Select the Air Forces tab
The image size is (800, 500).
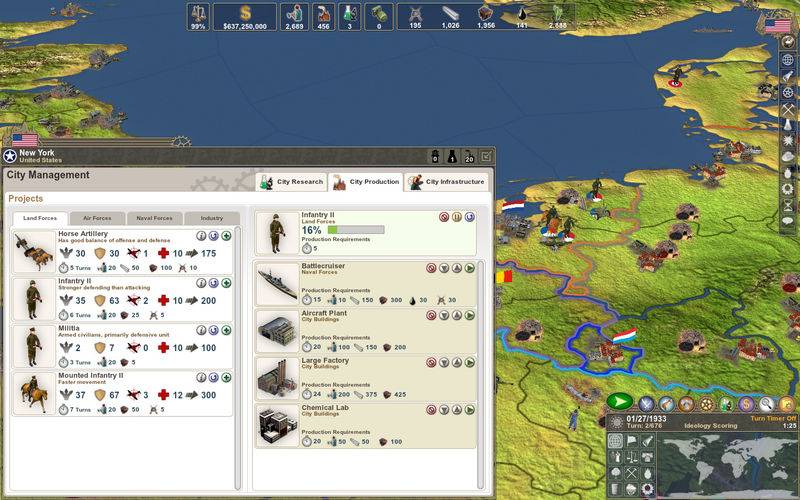[x=97, y=218]
